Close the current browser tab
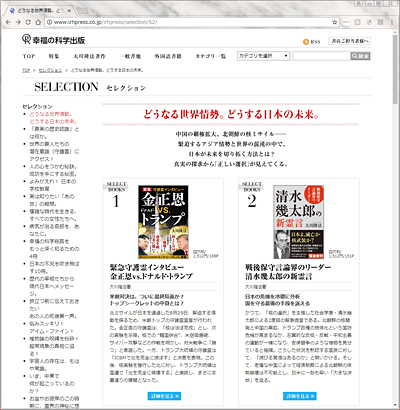The width and height of the screenshot is (400, 410). 69,11
